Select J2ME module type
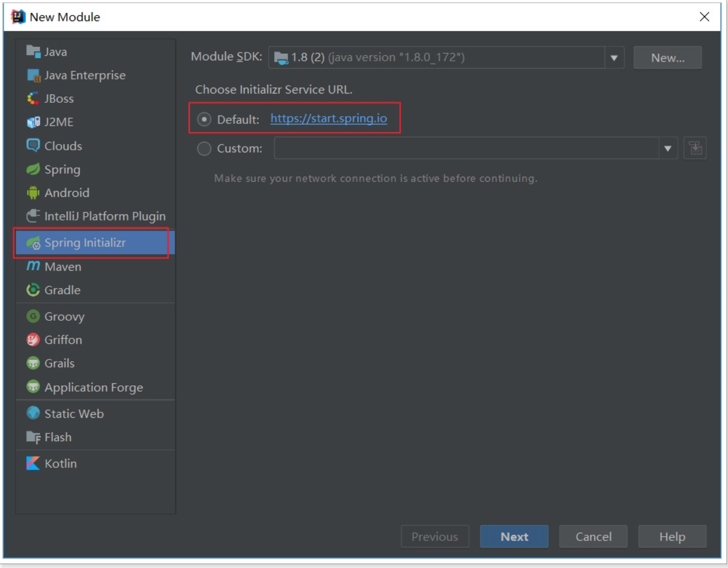The width and height of the screenshot is (728, 568). click(95, 122)
